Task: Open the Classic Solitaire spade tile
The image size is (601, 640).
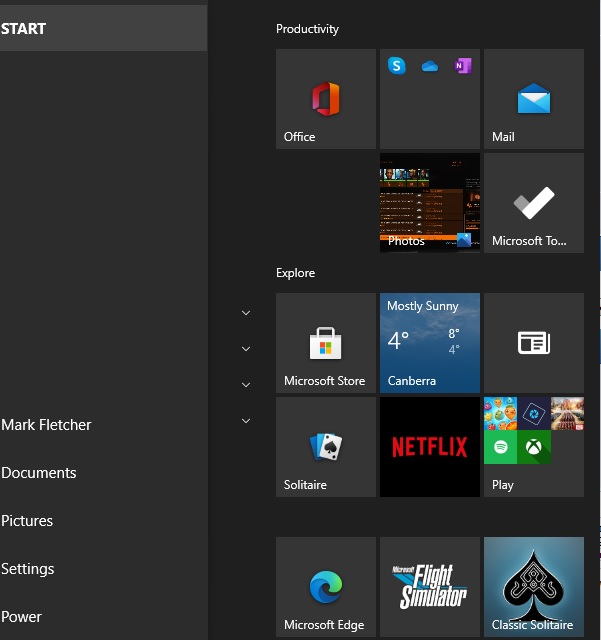Action: point(534,587)
